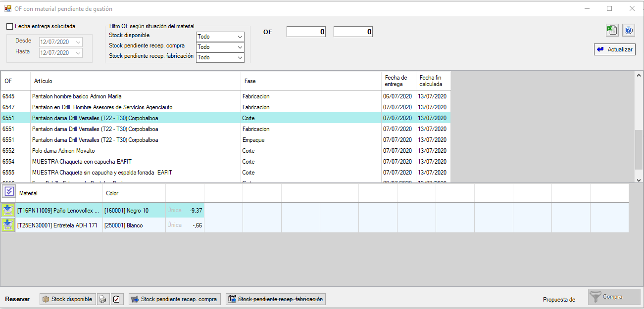Viewport: 644px width, 309px height.
Task: Click the clipboard check icon in Reservar bar
Action: pos(117,299)
